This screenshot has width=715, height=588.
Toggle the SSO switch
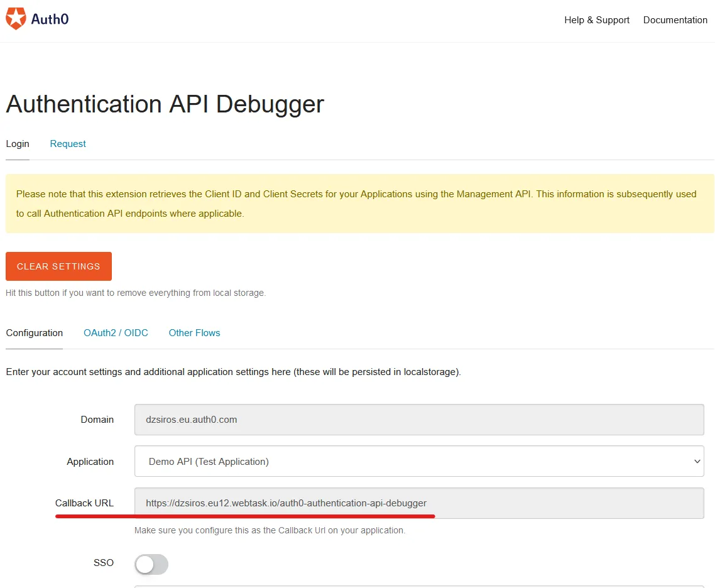click(x=151, y=564)
